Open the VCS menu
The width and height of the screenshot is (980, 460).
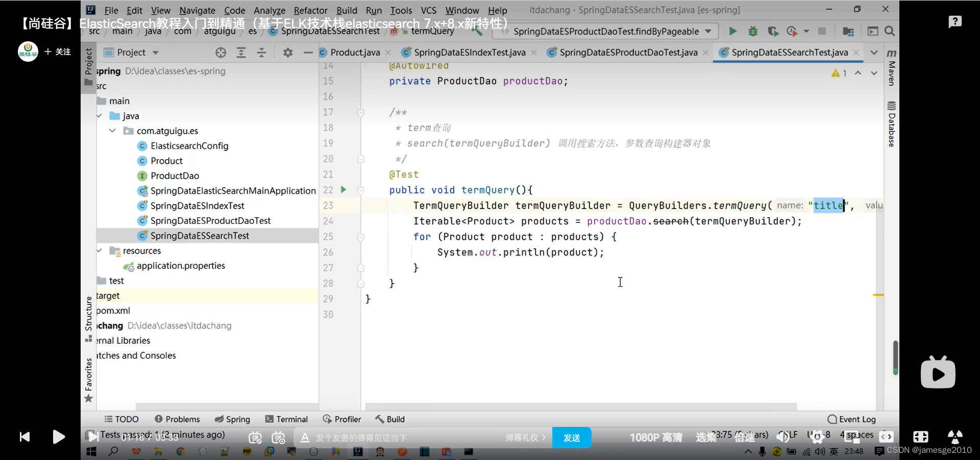(x=429, y=10)
